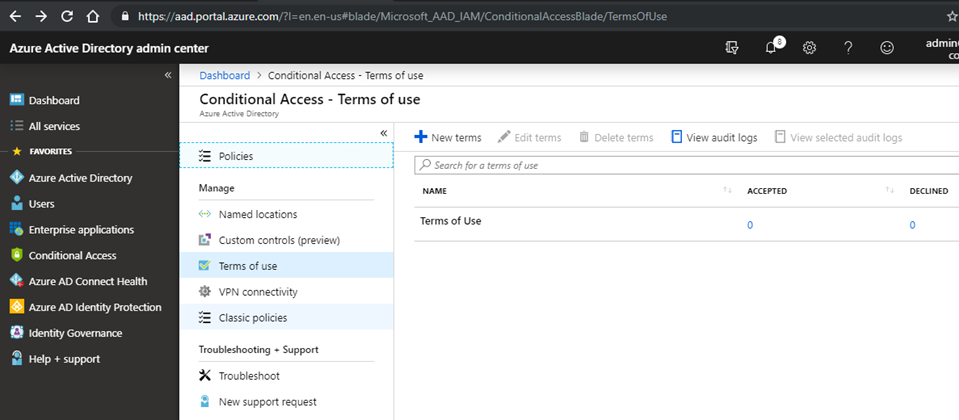The image size is (959, 420).
Task: Send feedback via smiley icon
Action: tap(887, 48)
